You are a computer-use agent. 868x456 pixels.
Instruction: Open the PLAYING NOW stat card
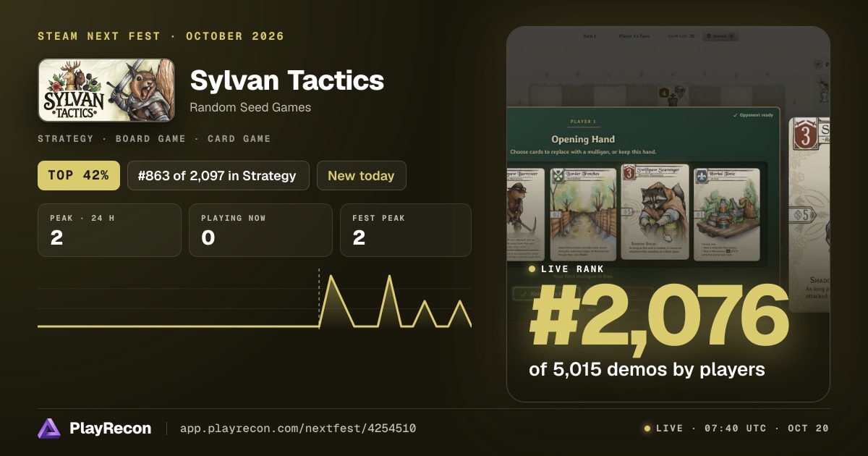(260, 230)
